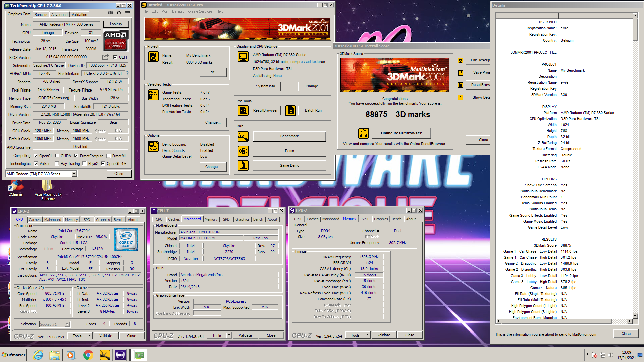The image size is (644, 362).
Task: Click the Demo eye icon
Action: pyautogui.click(x=243, y=151)
